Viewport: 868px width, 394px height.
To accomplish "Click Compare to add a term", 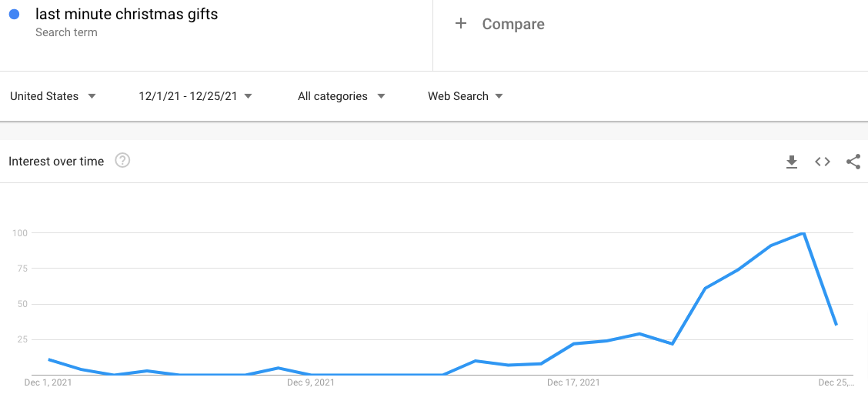I will (x=513, y=24).
